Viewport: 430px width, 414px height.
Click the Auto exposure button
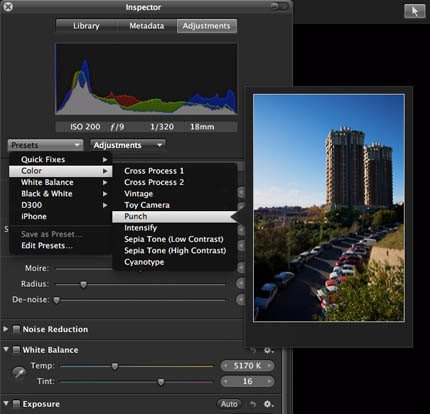pos(229,404)
